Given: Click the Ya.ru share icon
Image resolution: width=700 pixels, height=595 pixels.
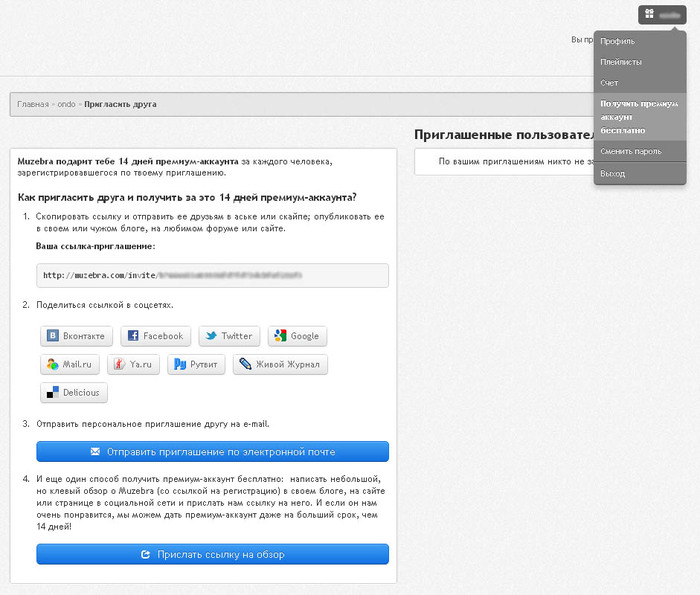Looking at the screenshot, I should coord(119,364).
